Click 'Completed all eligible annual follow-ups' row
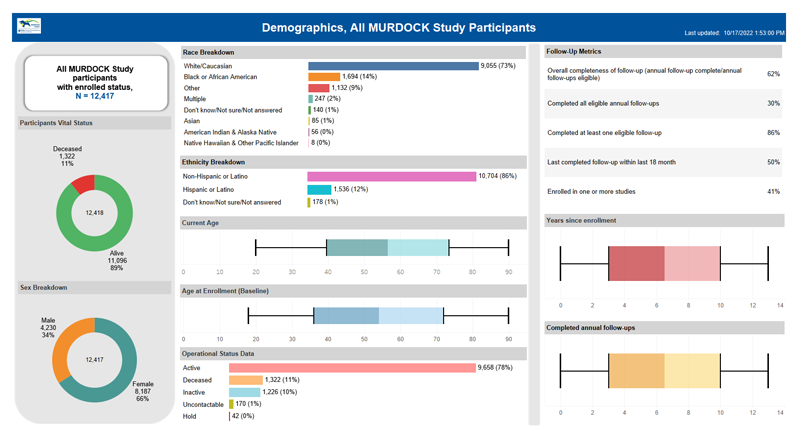 [664, 104]
